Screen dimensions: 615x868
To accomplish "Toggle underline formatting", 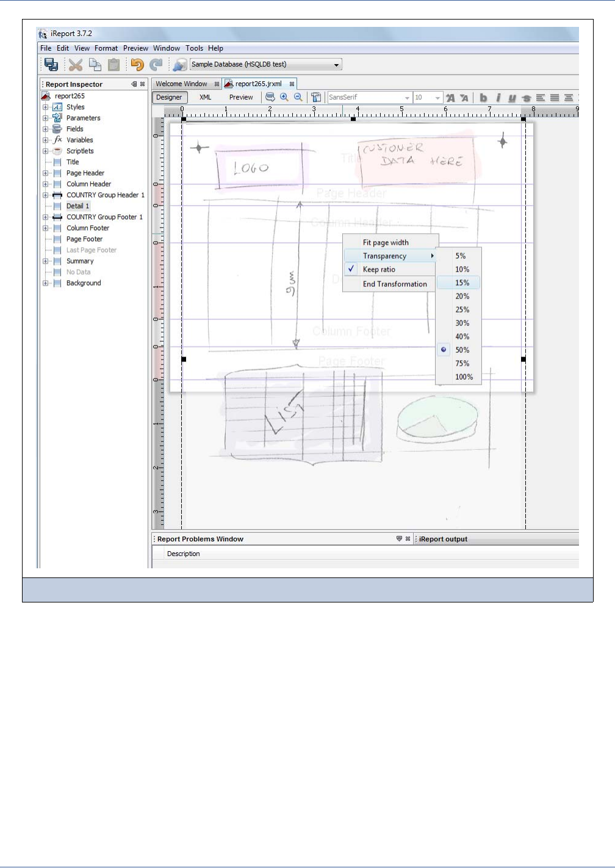I will pyautogui.click(x=512, y=98).
